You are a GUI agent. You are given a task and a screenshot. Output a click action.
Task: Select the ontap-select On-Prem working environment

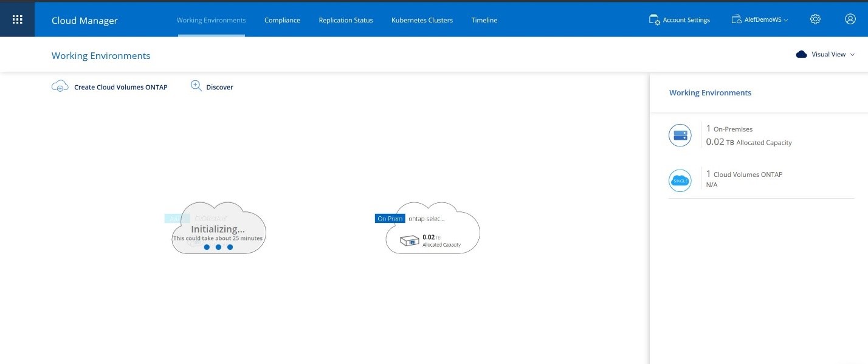[433, 229]
